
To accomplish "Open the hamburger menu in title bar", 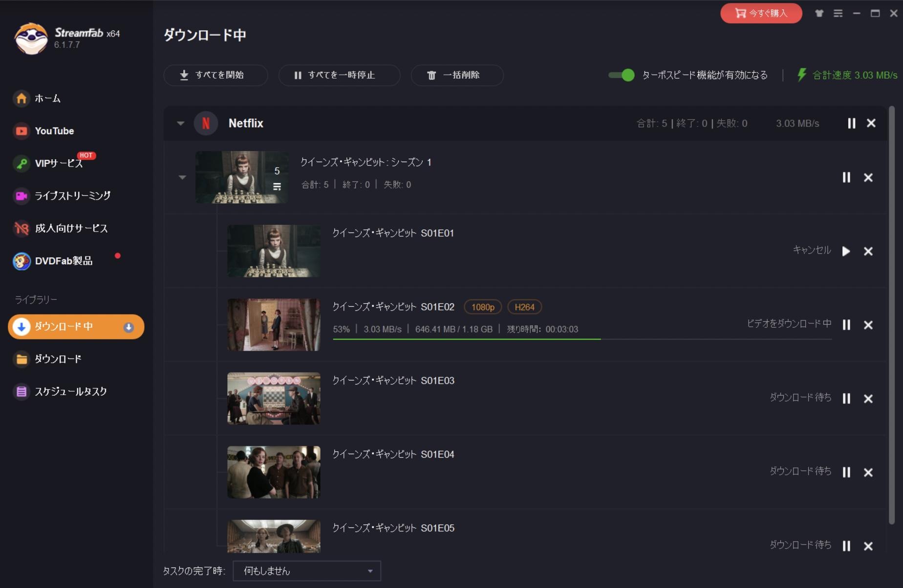I will (838, 13).
